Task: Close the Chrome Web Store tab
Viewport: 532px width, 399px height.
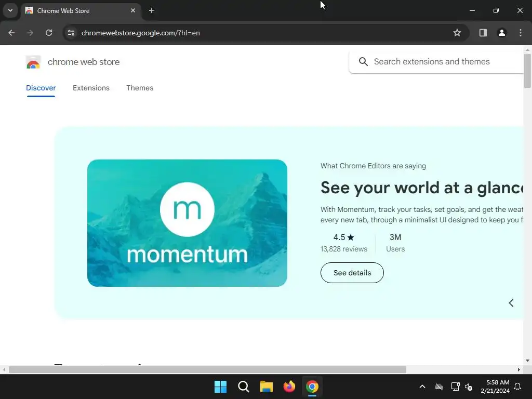Action: 133,10
